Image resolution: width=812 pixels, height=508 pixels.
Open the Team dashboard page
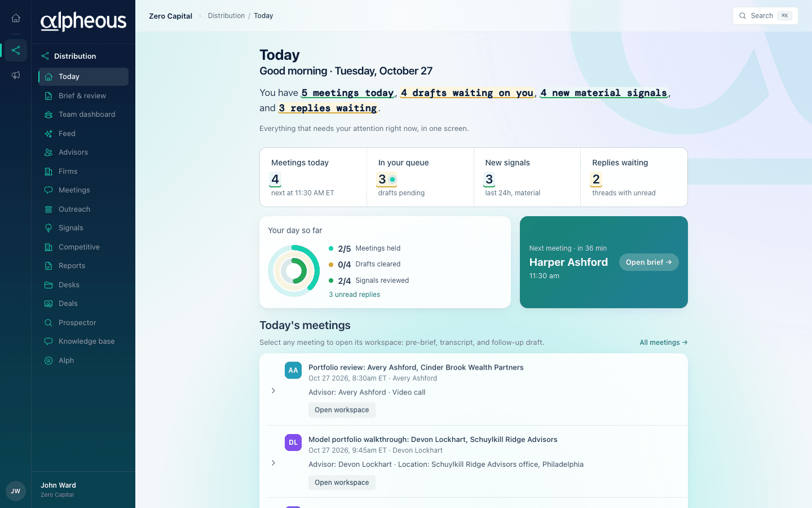83,115
